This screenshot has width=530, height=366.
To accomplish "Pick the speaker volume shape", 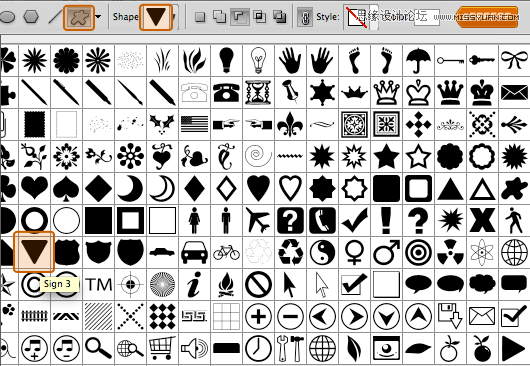I will 194,348.
